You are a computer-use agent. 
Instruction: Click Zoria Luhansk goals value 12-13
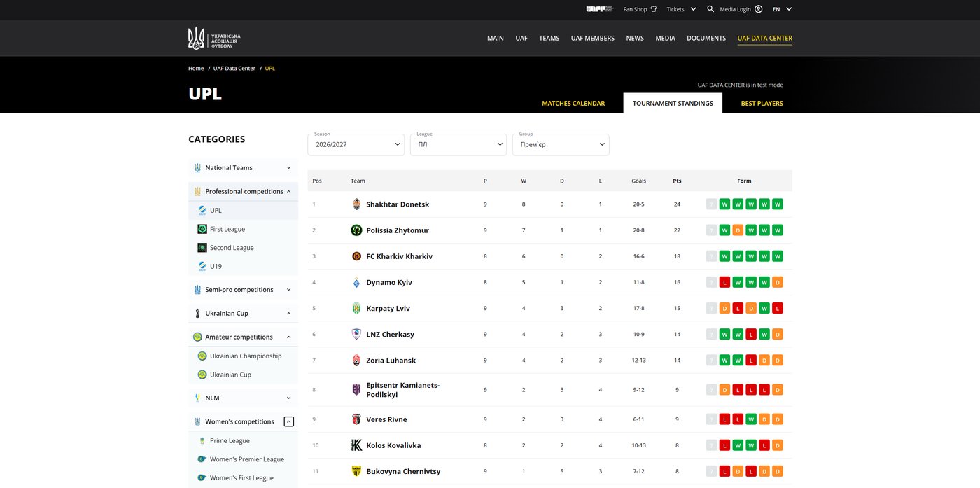coord(638,360)
